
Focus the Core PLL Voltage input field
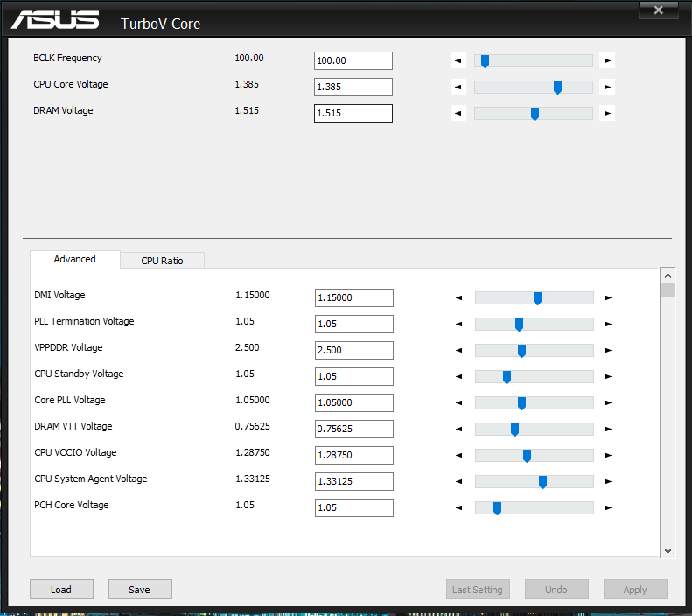[354, 402]
